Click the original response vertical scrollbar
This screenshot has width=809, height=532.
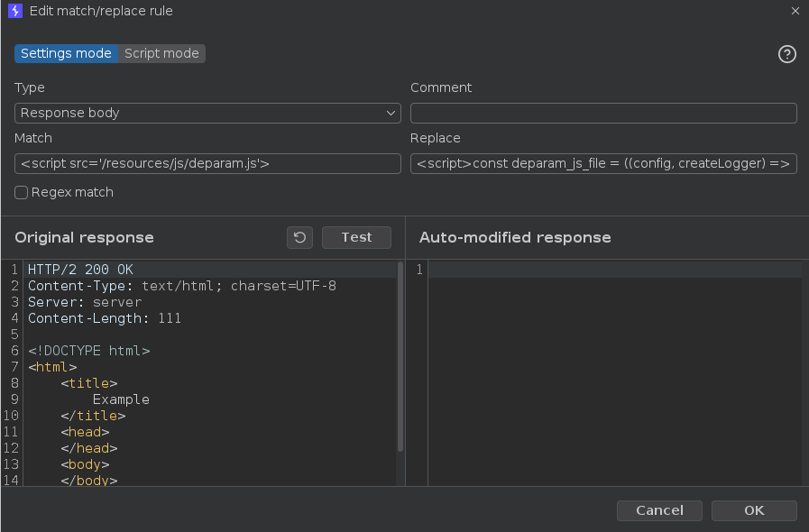[x=400, y=356]
